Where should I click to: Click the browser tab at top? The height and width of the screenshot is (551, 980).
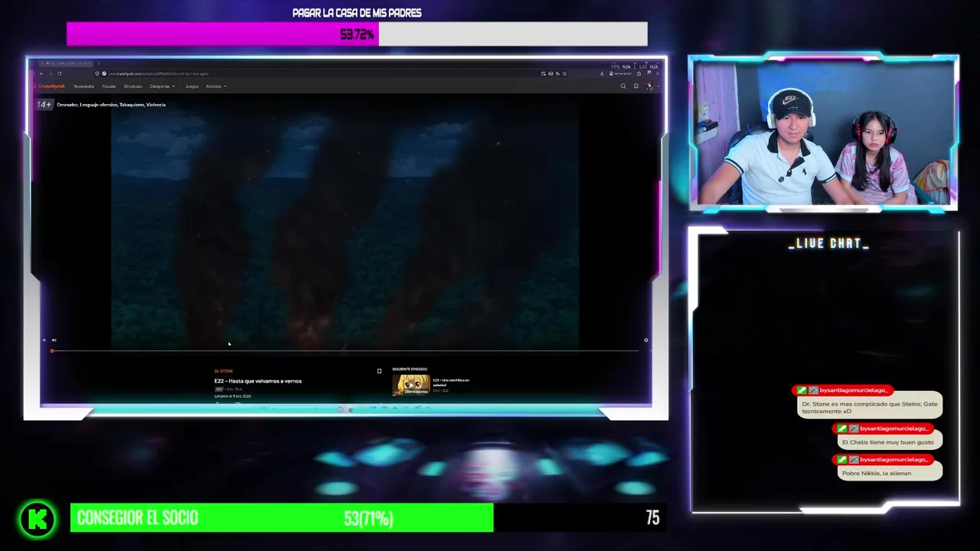coord(67,63)
